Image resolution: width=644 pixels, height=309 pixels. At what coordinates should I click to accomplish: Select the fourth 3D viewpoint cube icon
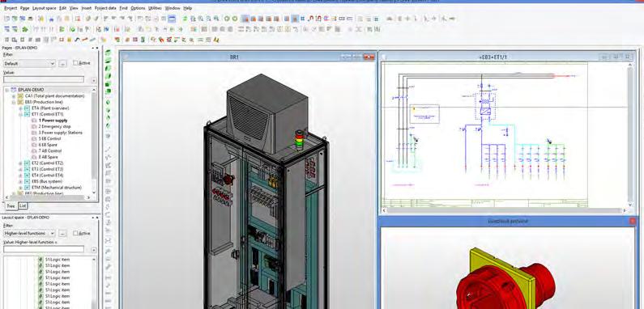pos(108,76)
